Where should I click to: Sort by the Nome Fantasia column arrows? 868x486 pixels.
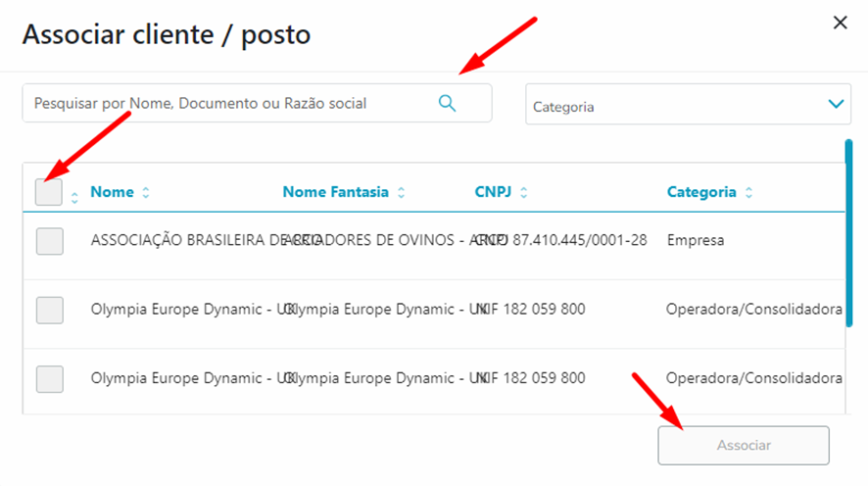tap(402, 193)
